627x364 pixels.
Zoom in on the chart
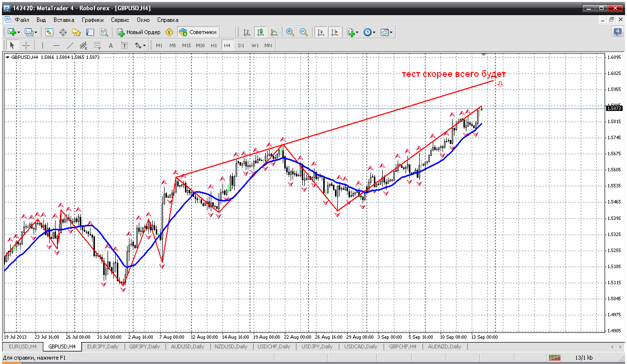point(290,32)
